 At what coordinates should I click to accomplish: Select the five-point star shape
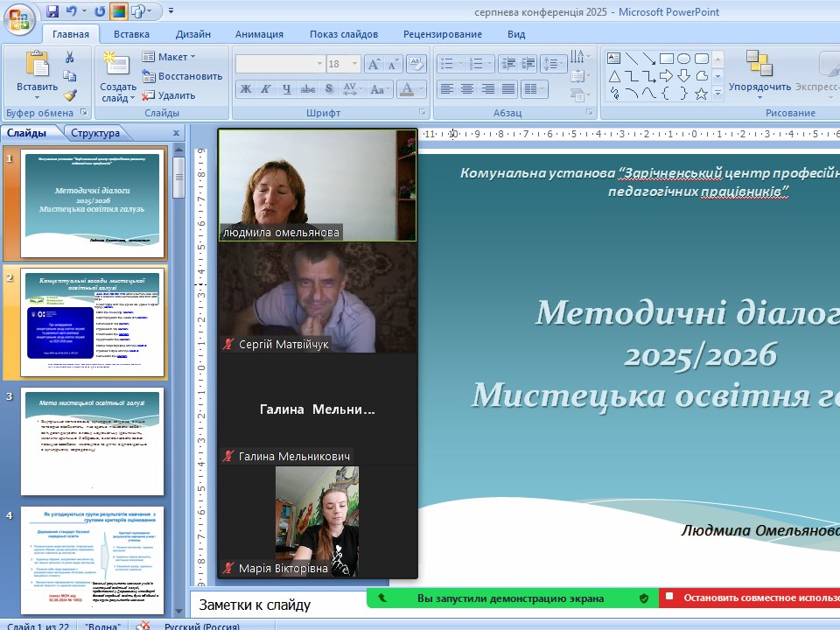(701, 94)
